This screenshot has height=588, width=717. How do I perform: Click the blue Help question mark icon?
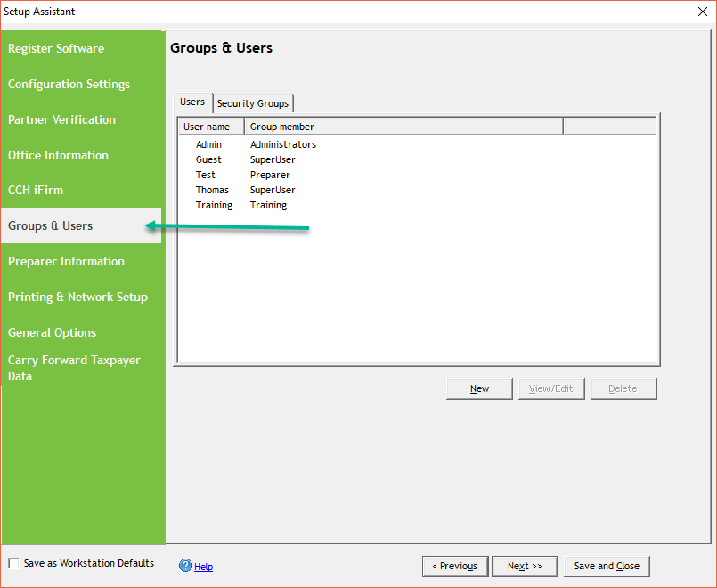[185, 566]
